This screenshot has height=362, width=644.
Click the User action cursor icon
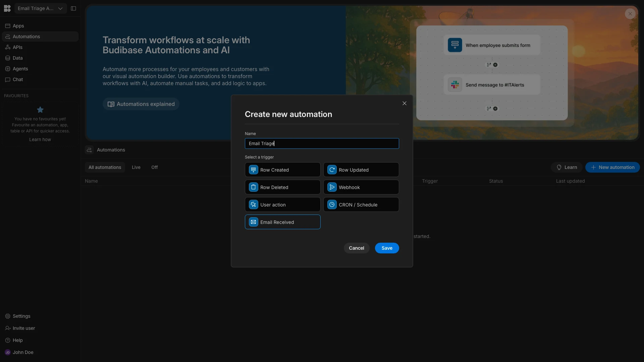(x=253, y=205)
